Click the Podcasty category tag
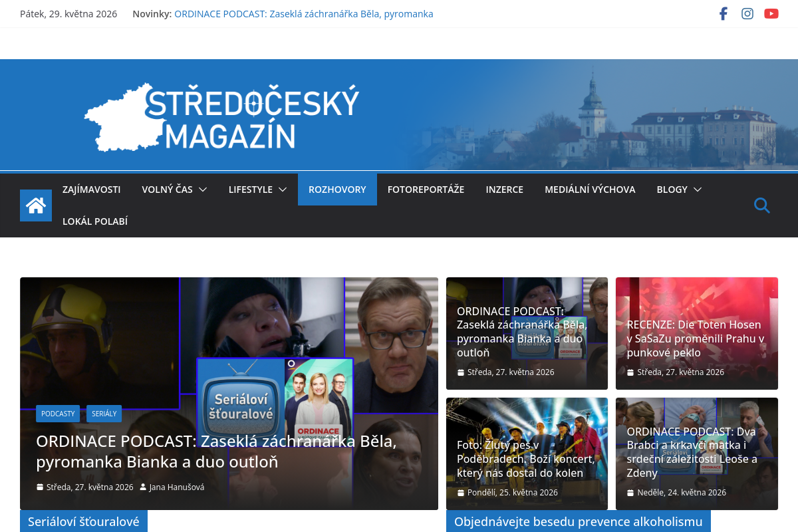Screen dimensions: 798x532 pyautogui.click(x=58, y=414)
